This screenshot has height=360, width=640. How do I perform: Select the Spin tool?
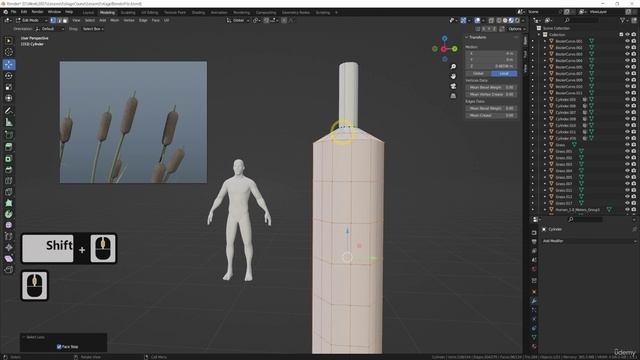(9, 214)
